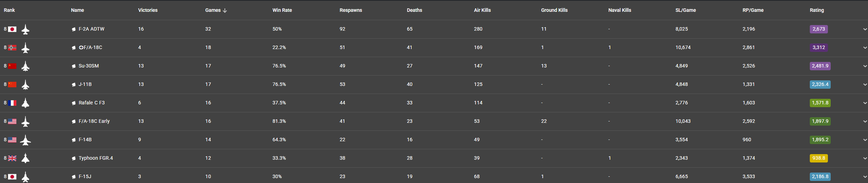
Task: Expand the J-11B row chevron
Action: pyautogui.click(x=865, y=85)
